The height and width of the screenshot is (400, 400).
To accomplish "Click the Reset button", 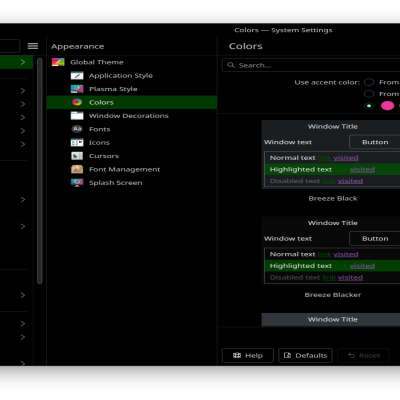I will point(364,355).
